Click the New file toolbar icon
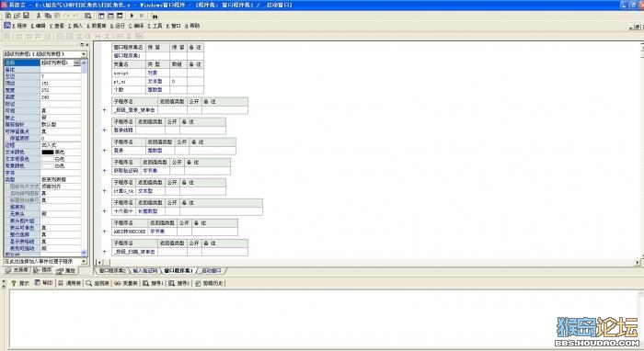The width and height of the screenshot is (644, 351). 7,16
